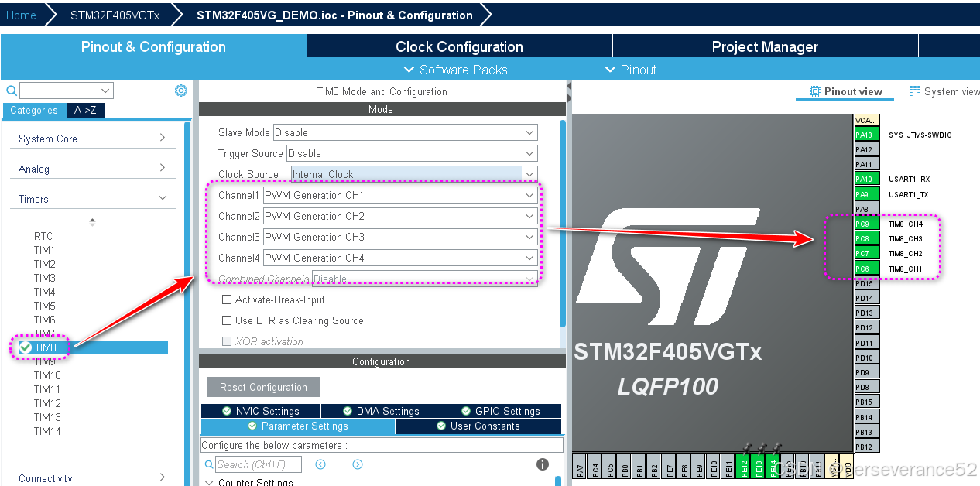
Task: Open the NVIC Settings tab
Action: [261, 411]
